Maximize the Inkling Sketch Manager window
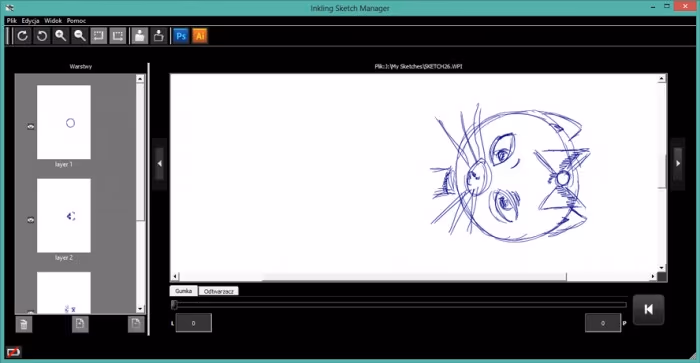This screenshot has height=363, width=700. (x=667, y=6)
